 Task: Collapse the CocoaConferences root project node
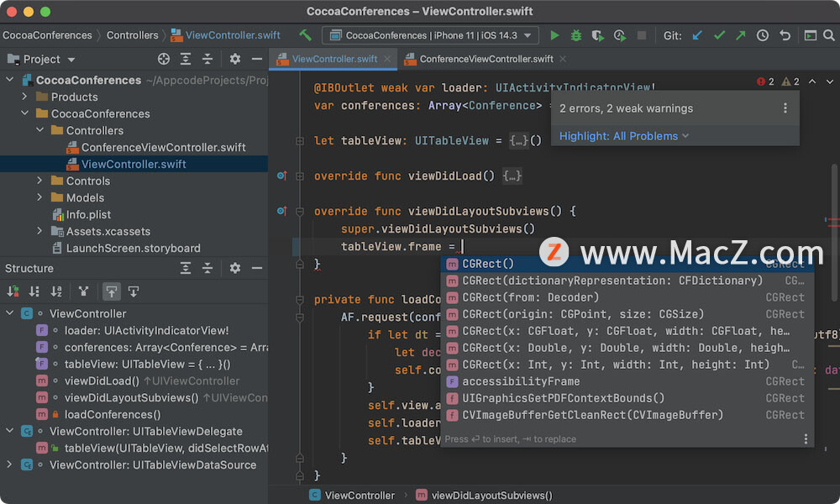point(9,80)
